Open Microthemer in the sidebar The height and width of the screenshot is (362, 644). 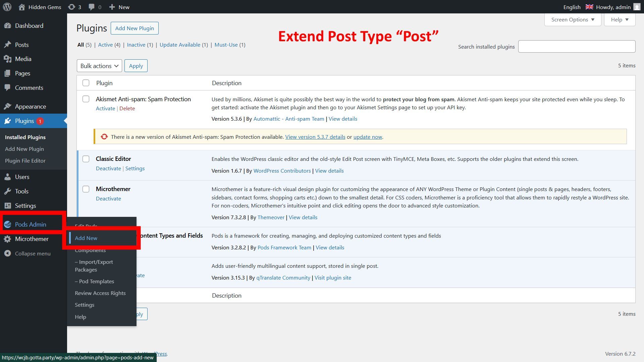32,239
